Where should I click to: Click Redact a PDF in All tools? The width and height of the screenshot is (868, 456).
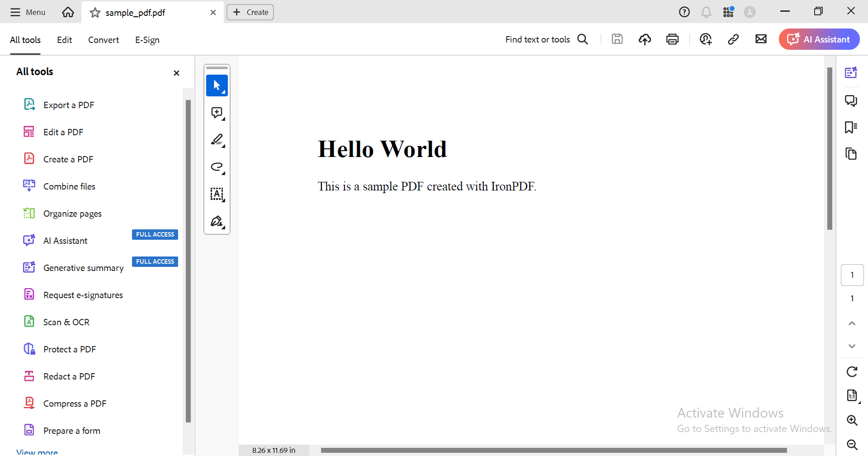pyautogui.click(x=69, y=376)
